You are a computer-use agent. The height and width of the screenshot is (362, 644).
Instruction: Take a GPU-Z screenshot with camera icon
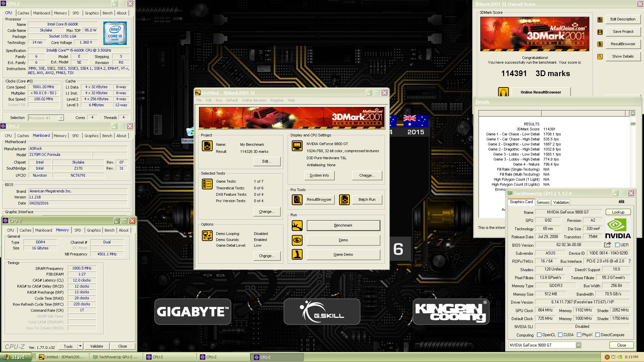(622, 201)
